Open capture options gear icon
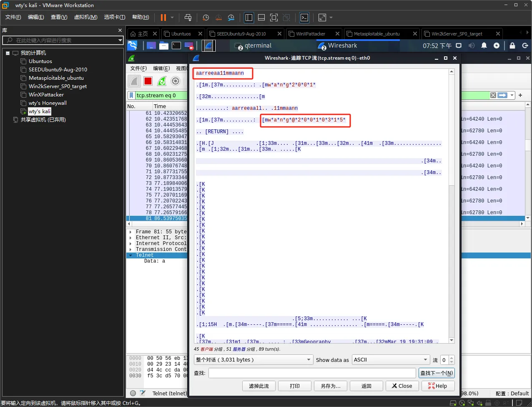Viewport: 532px width, 407px height. point(176,81)
